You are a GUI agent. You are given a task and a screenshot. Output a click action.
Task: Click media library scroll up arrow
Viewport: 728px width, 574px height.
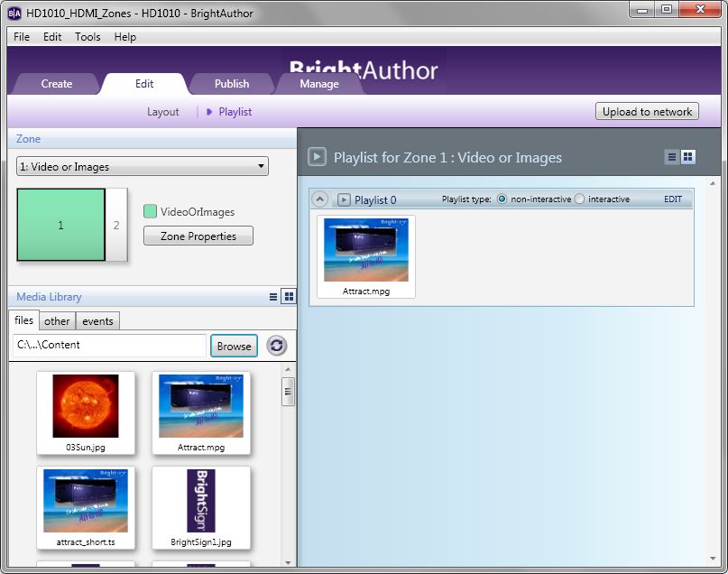point(288,370)
